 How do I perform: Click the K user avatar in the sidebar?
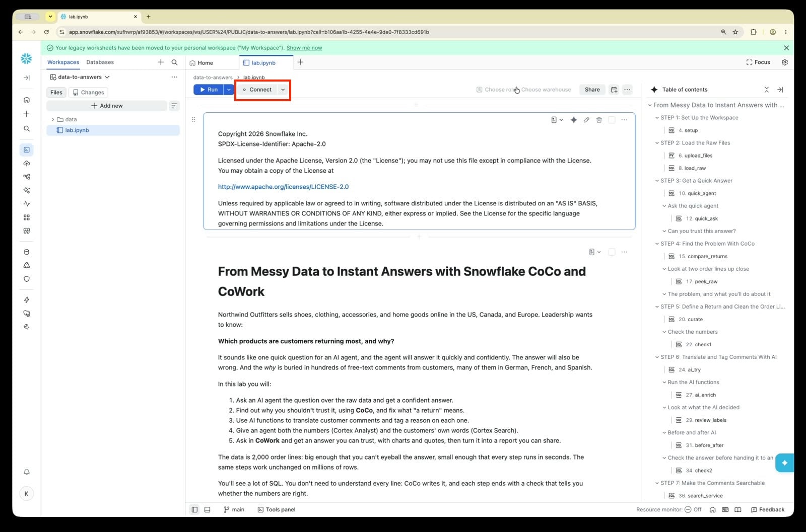click(x=27, y=494)
